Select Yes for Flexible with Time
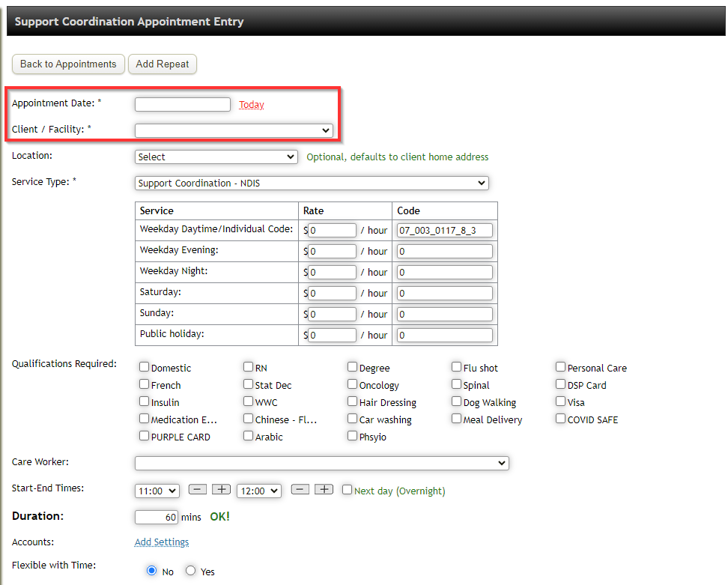This screenshot has height=585, width=728. tap(190, 570)
